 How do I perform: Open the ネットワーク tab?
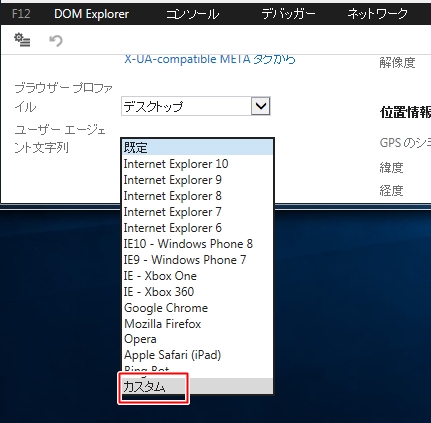tap(378, 14)
